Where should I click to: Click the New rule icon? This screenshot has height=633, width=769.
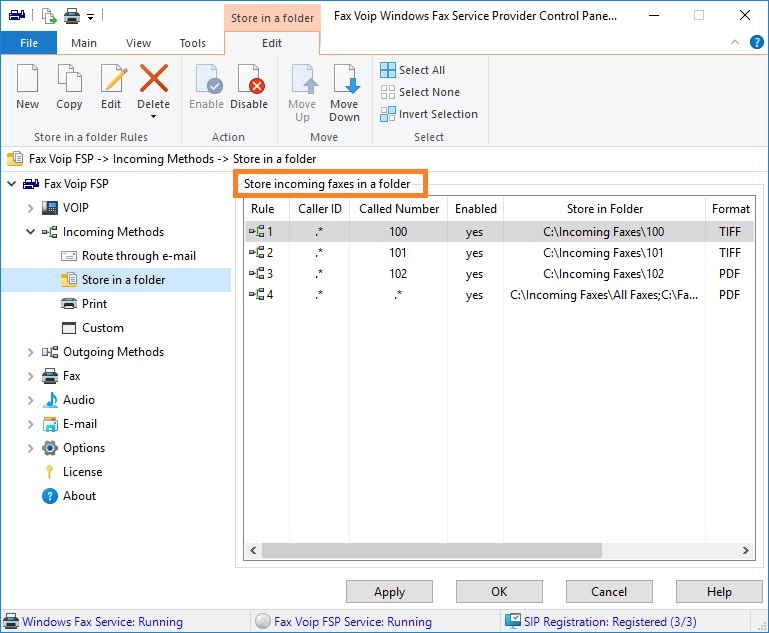coord(27,78)
